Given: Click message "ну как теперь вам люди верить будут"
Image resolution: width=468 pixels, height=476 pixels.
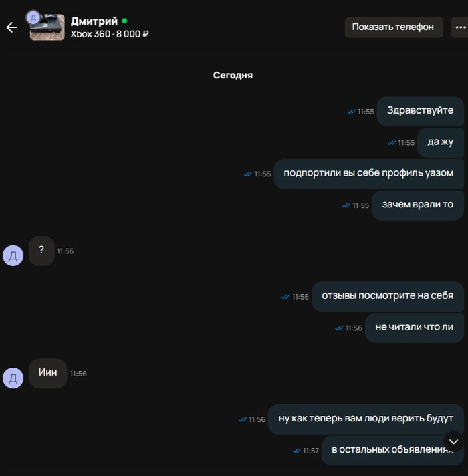Looking at the screenshot, I should tap(366, 419).
